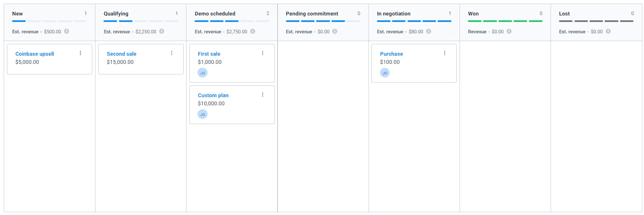Click info icon beside Qualifying est. revenue
Image resolution: width=644 pixels, height=215 pixels.
point(162,31)
